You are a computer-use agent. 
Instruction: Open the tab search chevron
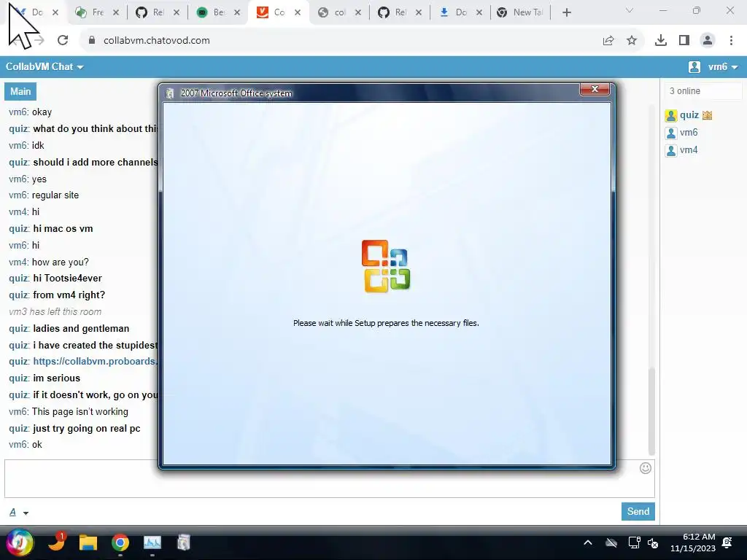[630, 10]
